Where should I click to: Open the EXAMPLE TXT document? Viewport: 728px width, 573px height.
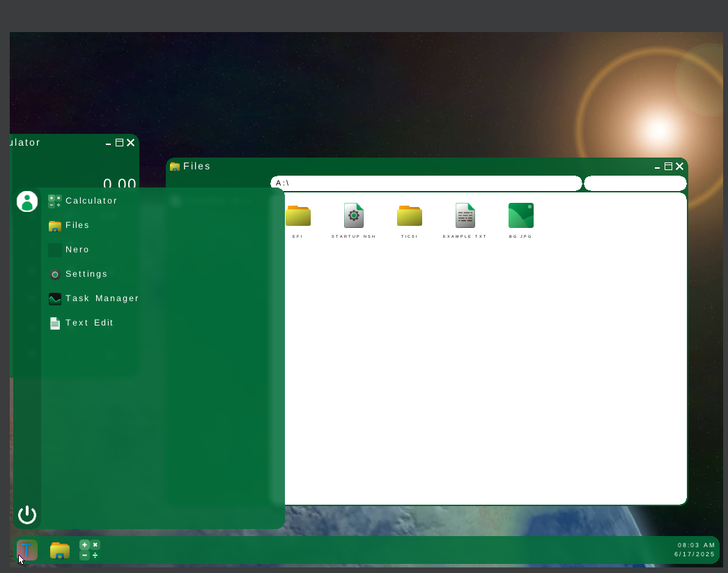click(465, 216)
